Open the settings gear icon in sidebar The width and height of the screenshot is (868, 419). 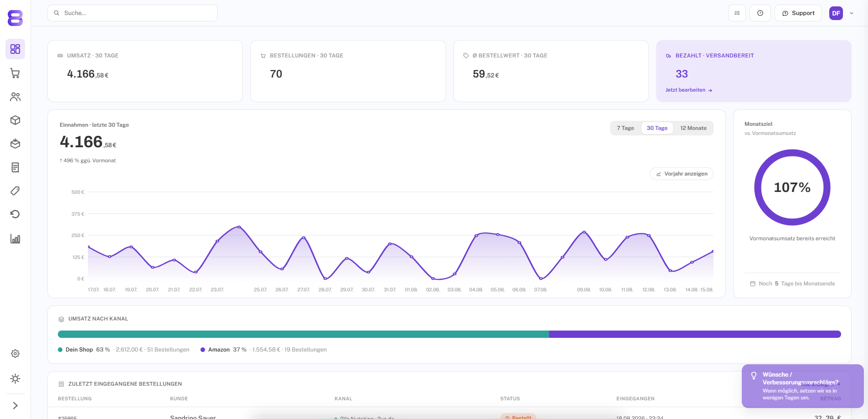pyautogui.click(x=15, y=354)
